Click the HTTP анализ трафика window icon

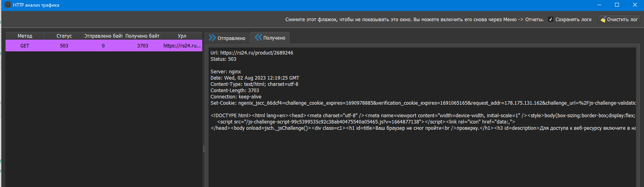coord(7,5)
